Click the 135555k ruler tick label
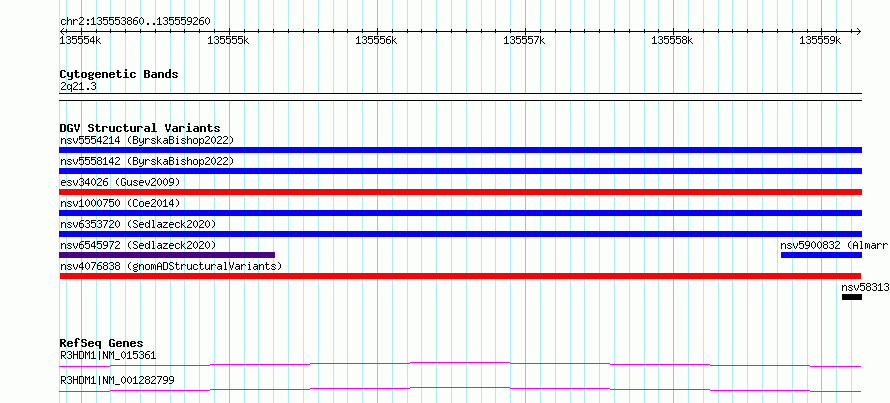The image size is (890, 403). (x=228, y=40)
